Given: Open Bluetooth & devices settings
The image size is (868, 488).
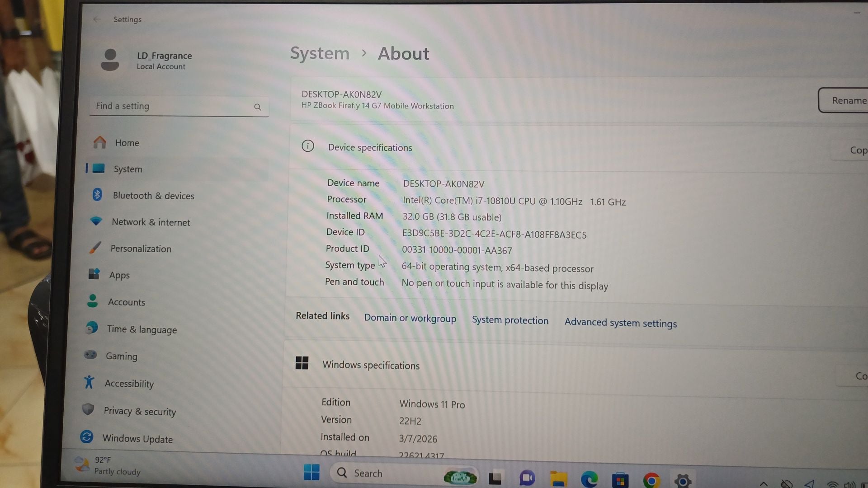Looking at the screenshot, I should click(x=177, y=195).
